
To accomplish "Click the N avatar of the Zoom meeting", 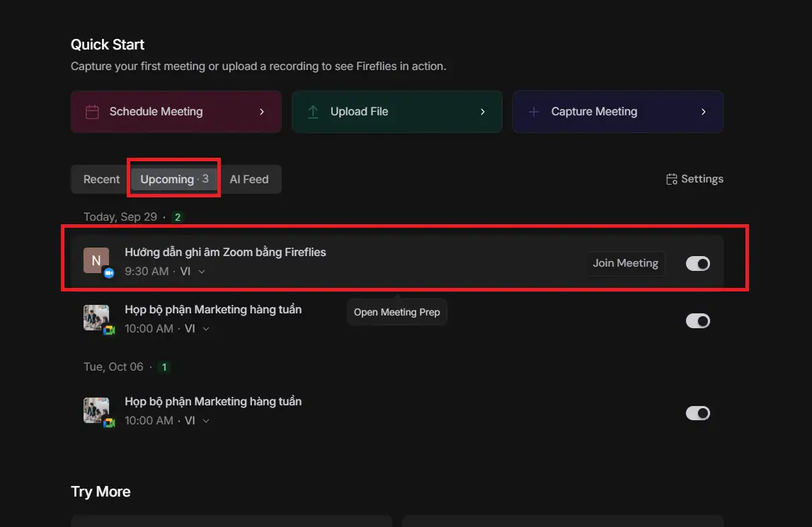I will 96,260.
